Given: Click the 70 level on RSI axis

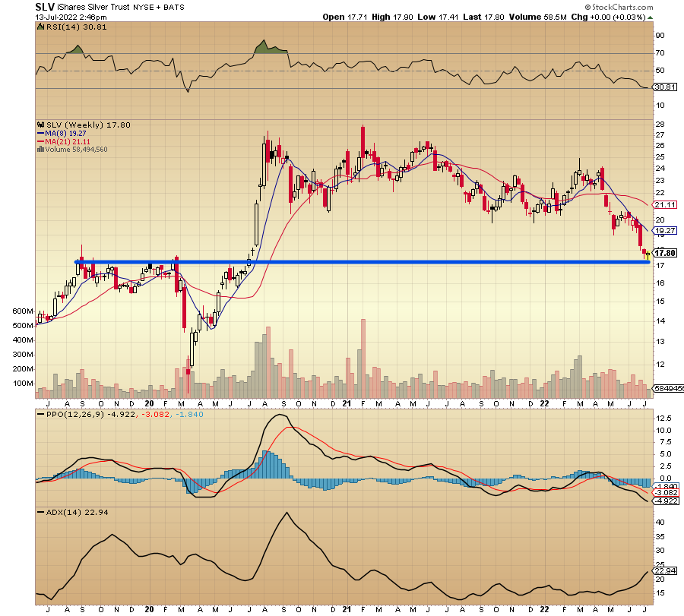Looking at the screenshot, I should click(660, 53).
